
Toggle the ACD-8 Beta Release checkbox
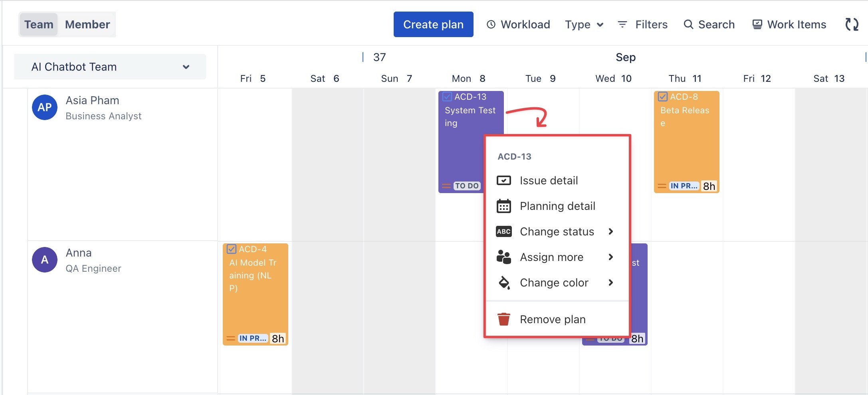pyautogui.click(x=663, y=97)
